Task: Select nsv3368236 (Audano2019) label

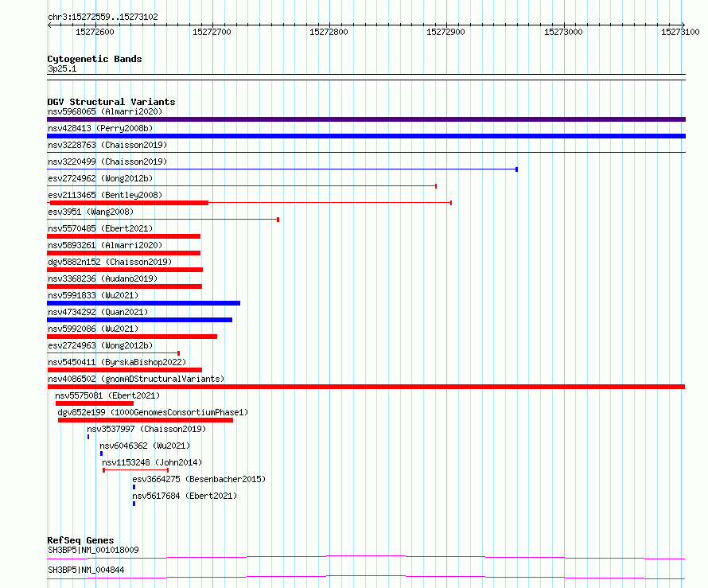Action: [103, 278]
